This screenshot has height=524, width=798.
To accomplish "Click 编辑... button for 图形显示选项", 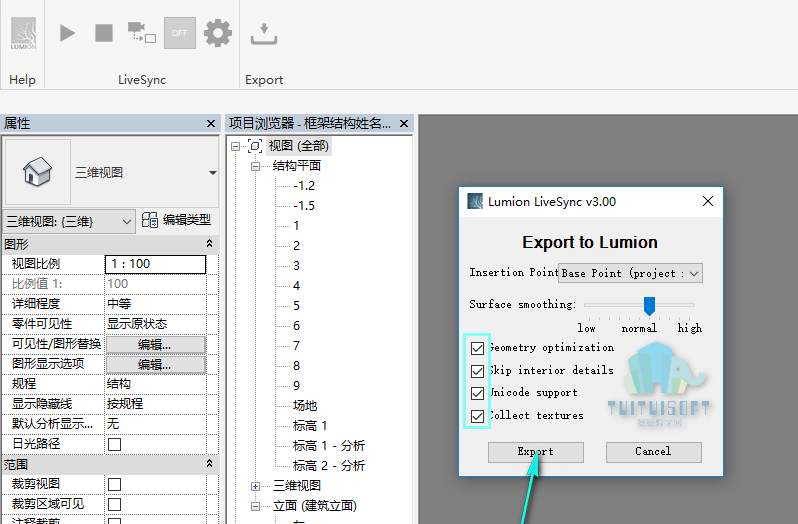I will (x=155, y=364).
